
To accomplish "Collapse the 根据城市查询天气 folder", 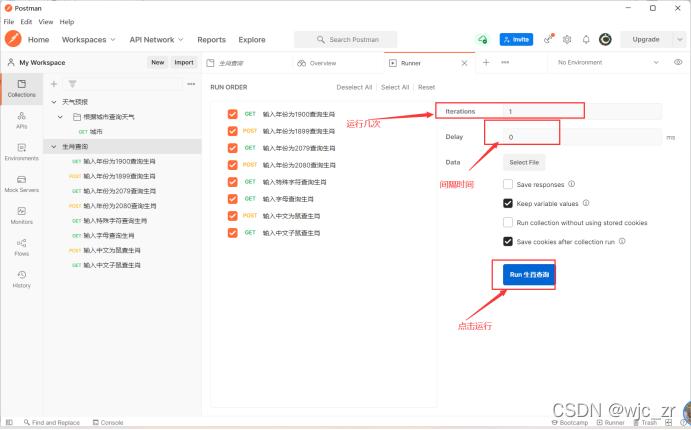I will [60, 117].
